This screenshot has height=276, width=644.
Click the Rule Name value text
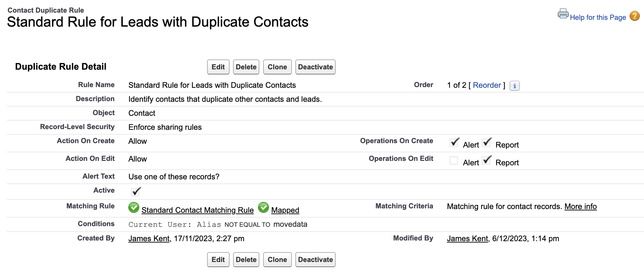coord(212,85)
